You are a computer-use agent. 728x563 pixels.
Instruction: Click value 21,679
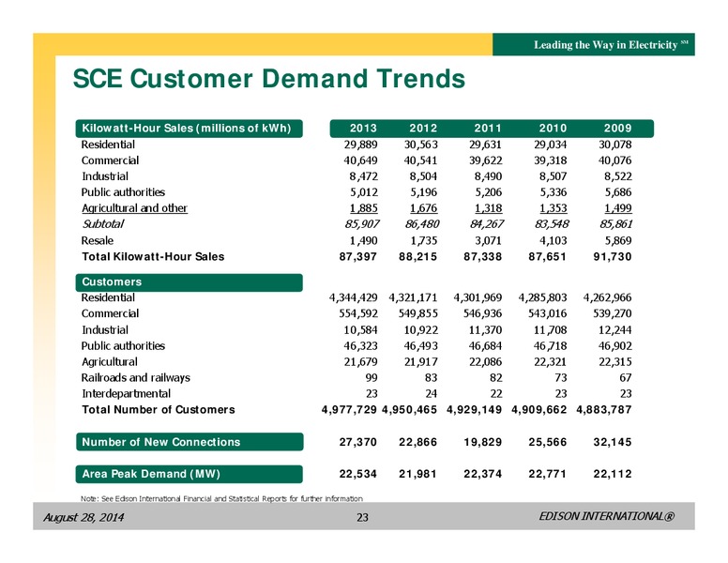pyautogui.click(x=361, y=362)
